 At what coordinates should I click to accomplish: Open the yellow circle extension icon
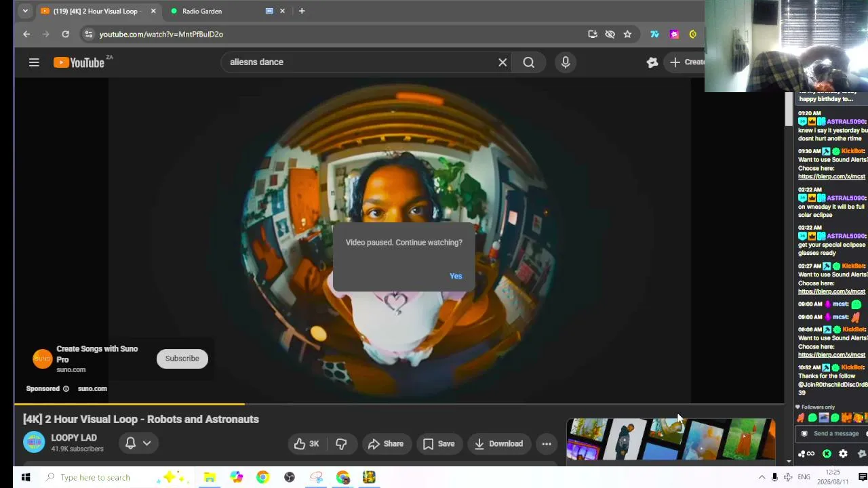(693, 34)
